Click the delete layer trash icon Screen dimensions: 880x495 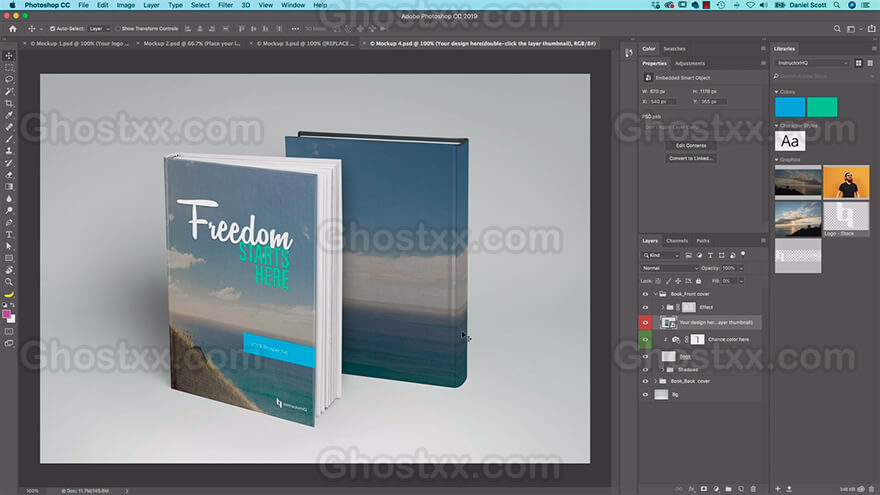coord(753,489)
